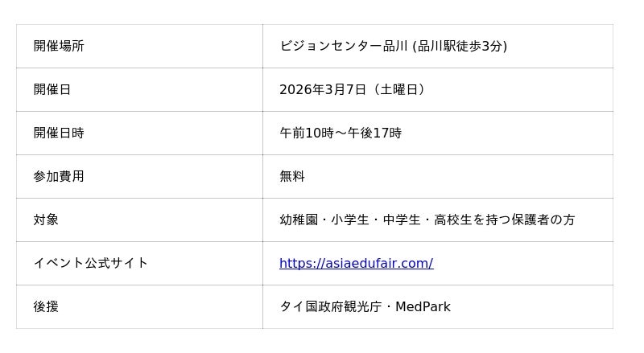This screenshot has width=644, height=353.
Task: Click the word 幼稚園
Action: pos(299,220)
